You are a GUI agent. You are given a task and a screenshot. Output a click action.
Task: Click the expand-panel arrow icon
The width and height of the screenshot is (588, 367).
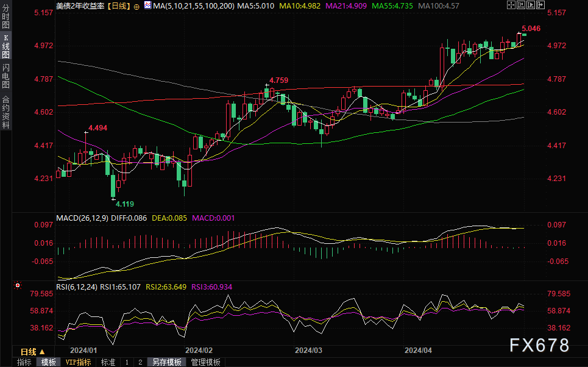540,5
